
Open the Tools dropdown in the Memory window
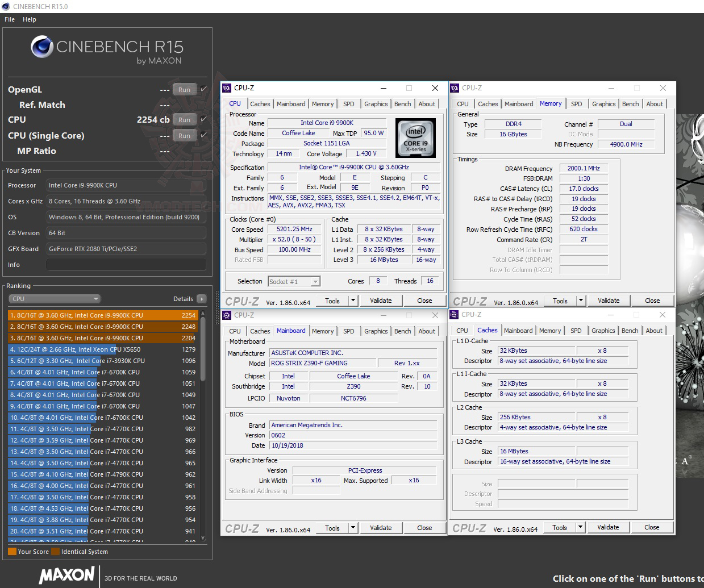580,300
